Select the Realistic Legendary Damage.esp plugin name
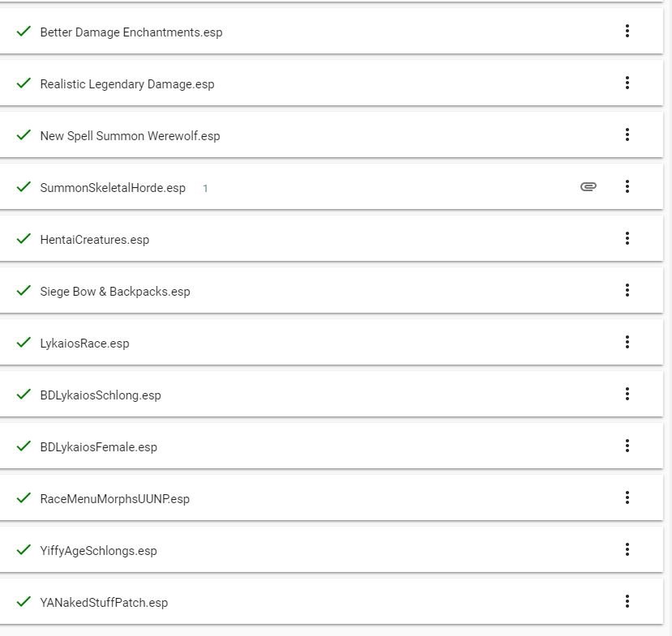 tap(126, 84)
